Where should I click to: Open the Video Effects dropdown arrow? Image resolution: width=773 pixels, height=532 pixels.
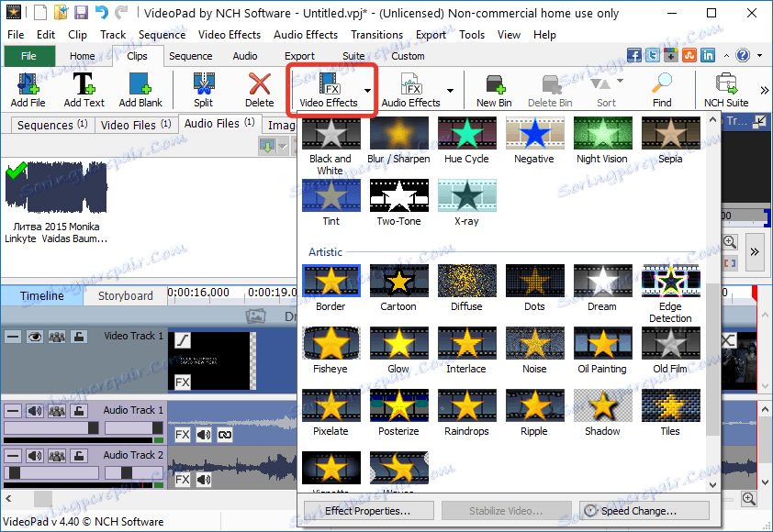coord(367,91)
